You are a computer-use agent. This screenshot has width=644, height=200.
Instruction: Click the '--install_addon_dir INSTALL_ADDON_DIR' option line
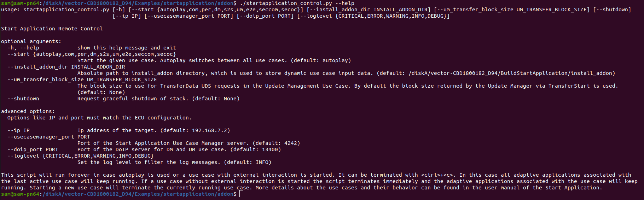pos(66,67)
